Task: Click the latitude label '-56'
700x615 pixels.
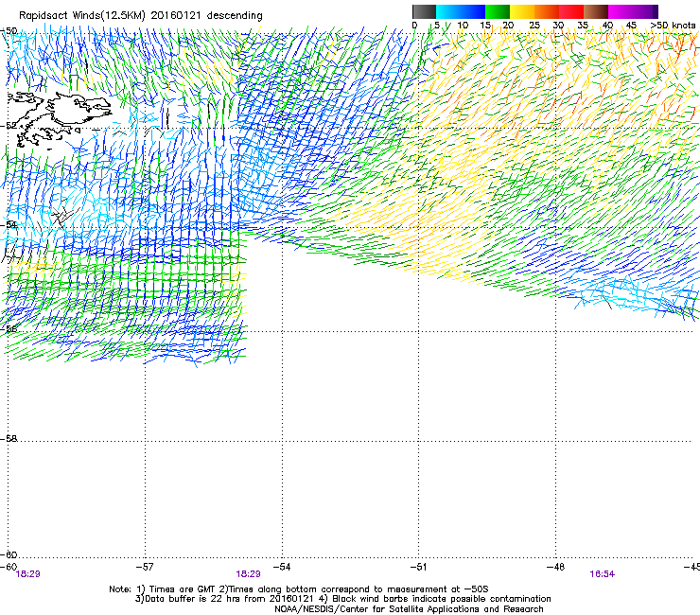Action: click(9, 328)
